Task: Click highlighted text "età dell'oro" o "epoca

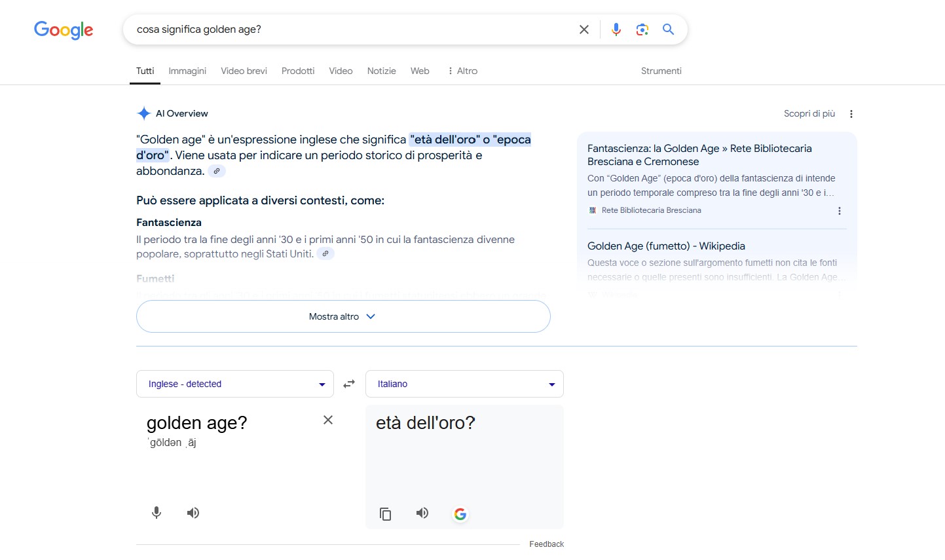Action: (470, 140)
